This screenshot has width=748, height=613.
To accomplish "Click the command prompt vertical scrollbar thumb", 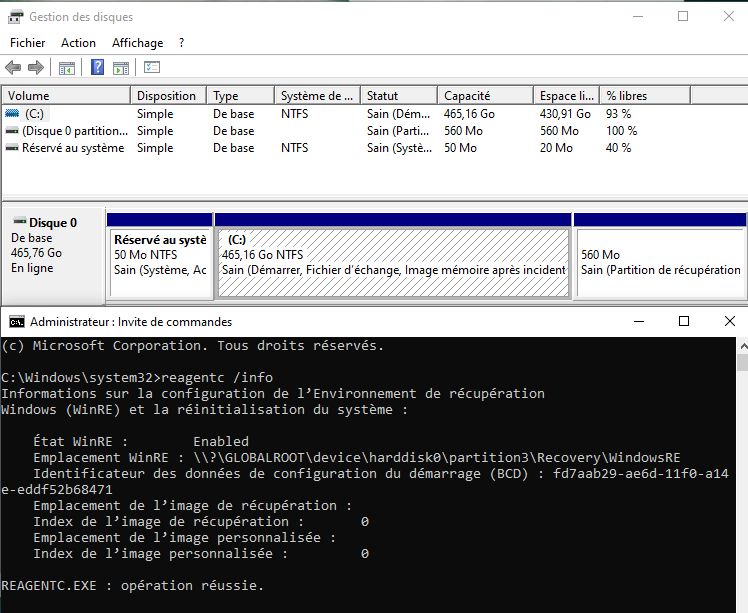I will (x=743, y=362).
